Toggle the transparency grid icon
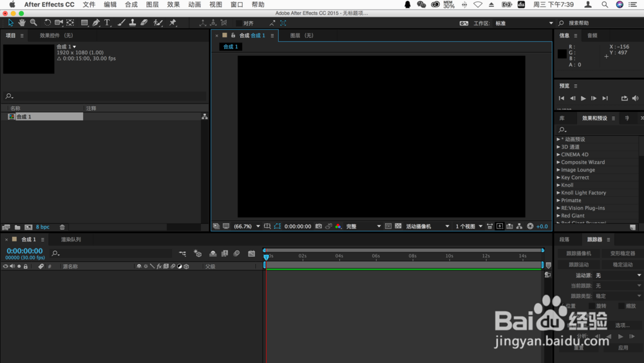This screenshot has width=644, height=363. pos(398,227)
